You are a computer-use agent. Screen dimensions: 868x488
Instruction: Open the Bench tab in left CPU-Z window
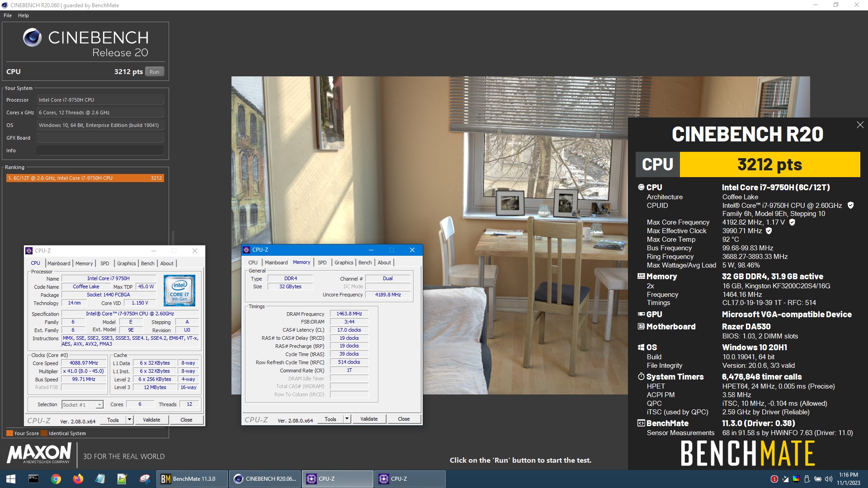tap(148, 263)
